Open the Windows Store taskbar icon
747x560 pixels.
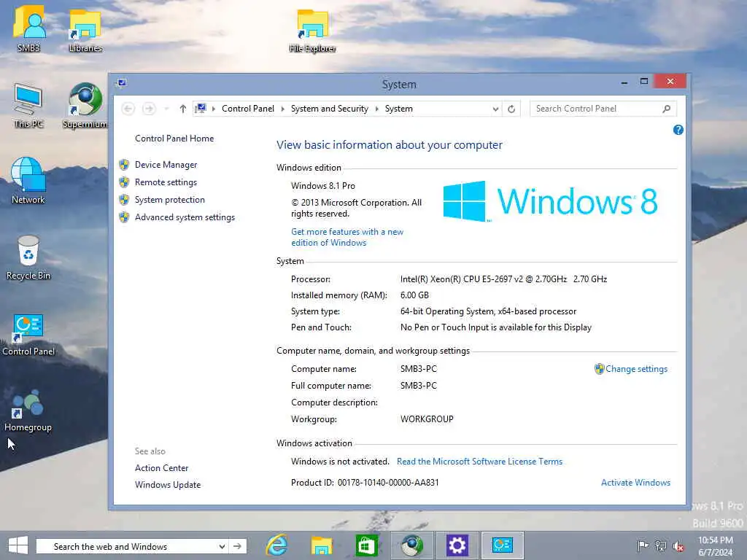coord(366,545)
